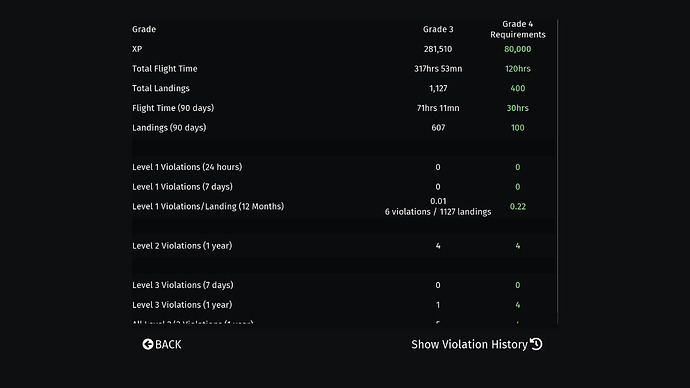
Task: Click the 281,510 XP value
Action: coord(438,49)
